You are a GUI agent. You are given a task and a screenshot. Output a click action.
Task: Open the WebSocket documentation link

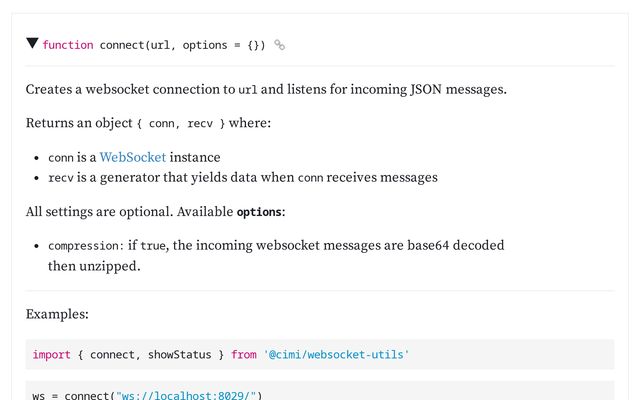pos(133,157)
